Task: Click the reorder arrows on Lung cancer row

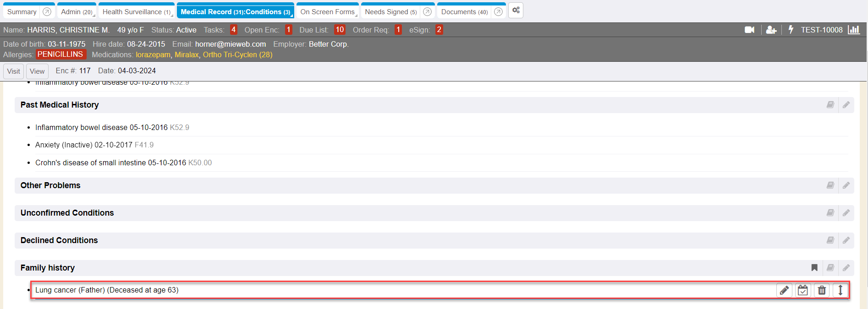Action: point(841,290)
